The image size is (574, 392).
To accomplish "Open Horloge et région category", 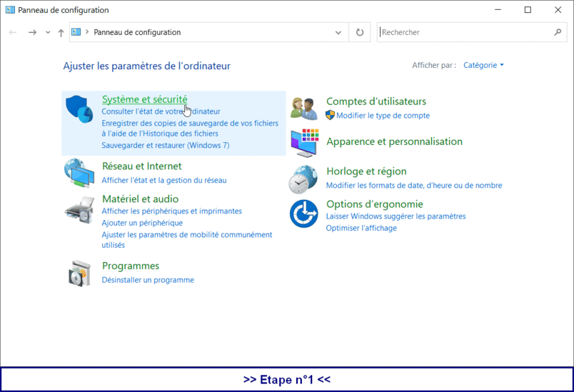I will (x=366, y=171).
